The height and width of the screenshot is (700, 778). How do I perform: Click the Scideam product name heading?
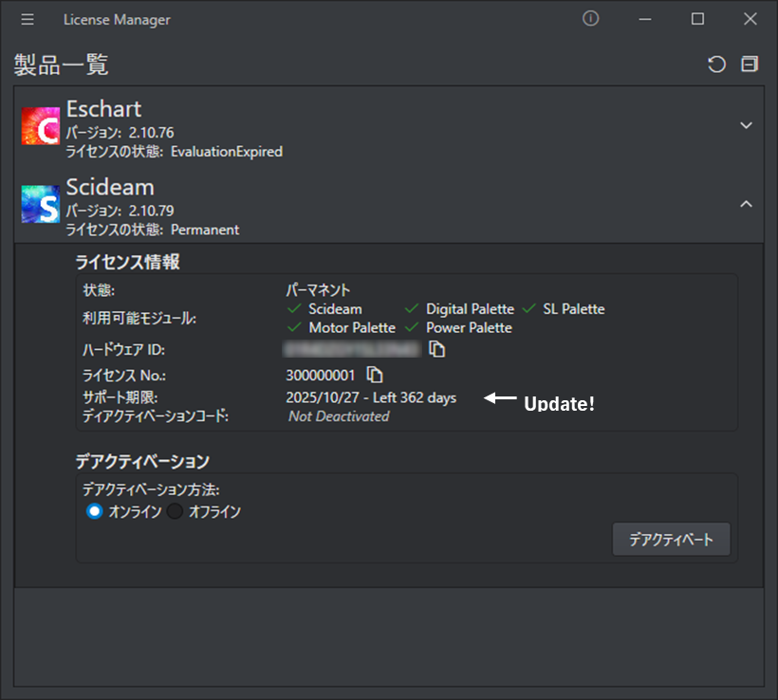click(x=110, y=188)
